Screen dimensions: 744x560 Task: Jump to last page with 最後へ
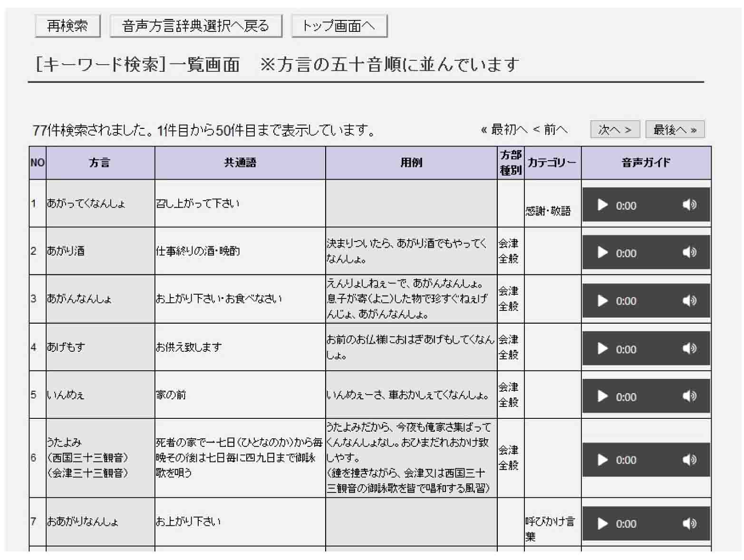(675, 129)
